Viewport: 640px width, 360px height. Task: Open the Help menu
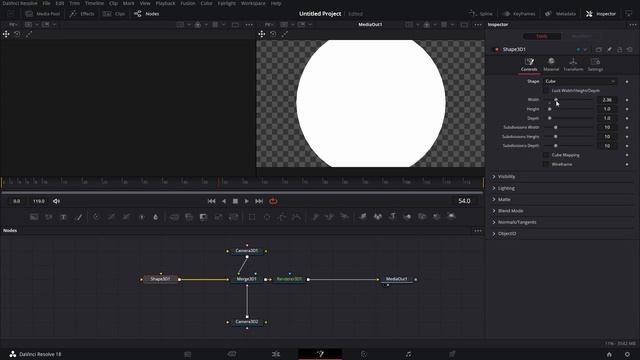(x=276, y=3)
